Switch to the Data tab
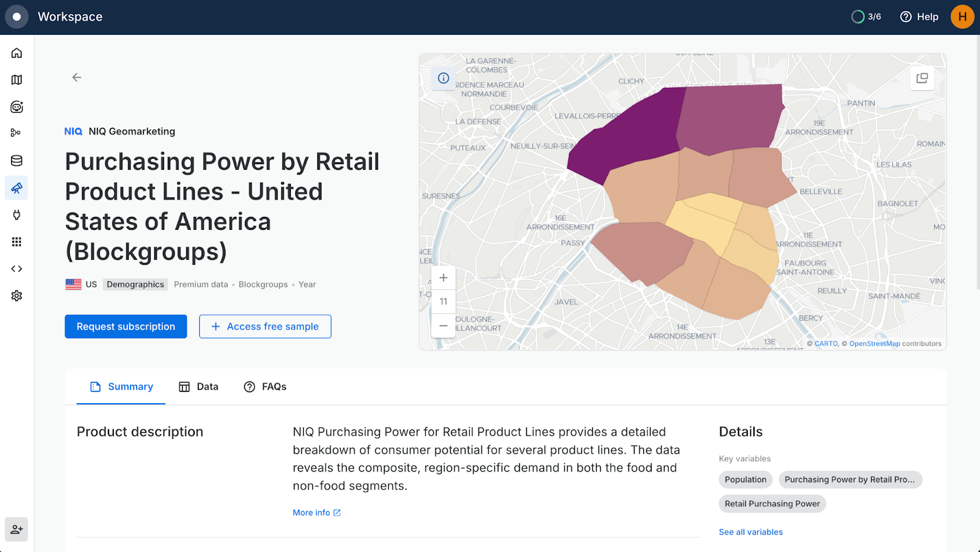The width and height of the screenshot is (980, 552). (x=198, y=387)
